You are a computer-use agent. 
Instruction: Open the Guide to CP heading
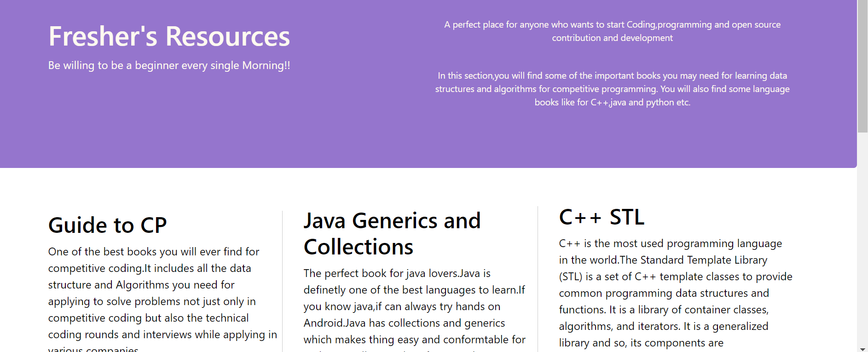tap(107, 225)
